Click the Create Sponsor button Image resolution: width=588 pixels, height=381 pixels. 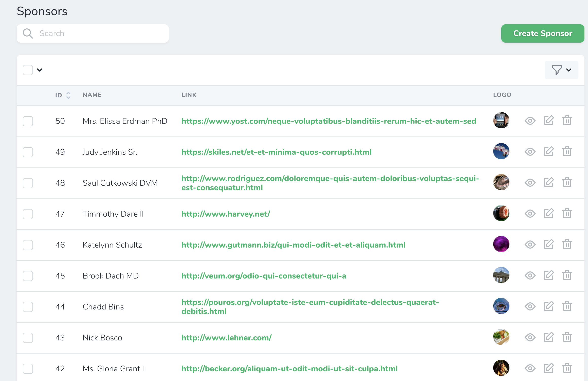pyautogui.click(x=543, y=33)
